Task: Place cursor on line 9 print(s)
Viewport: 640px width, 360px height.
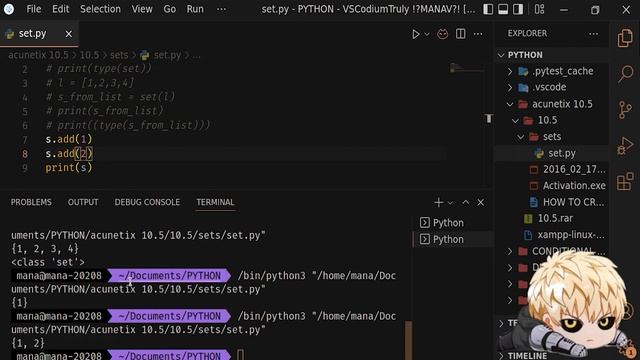Action: coord(69,168)
